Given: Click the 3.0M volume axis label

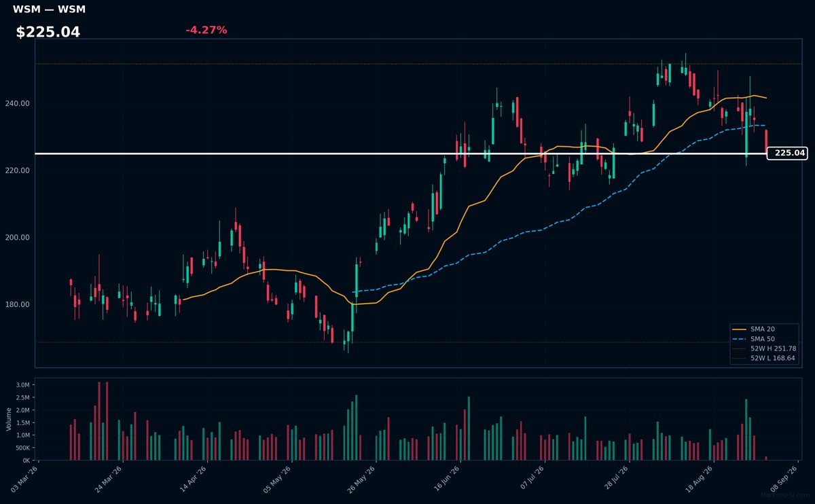Looking at the screenshot, I should click(x=22, y=385).
